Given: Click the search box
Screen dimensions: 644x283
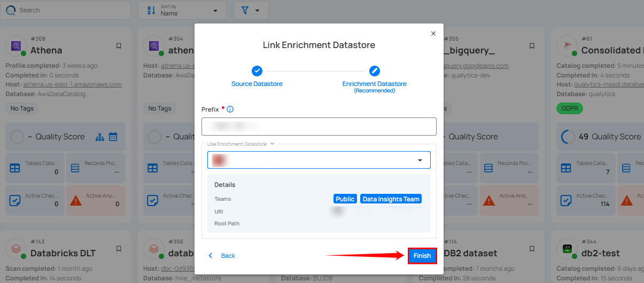Looking at the screenshot, I should coord(69,10).
